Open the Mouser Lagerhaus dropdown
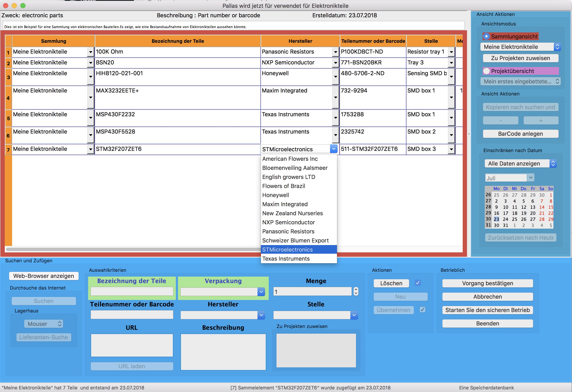Screen dimensions: 572x392 pos(44,324)
